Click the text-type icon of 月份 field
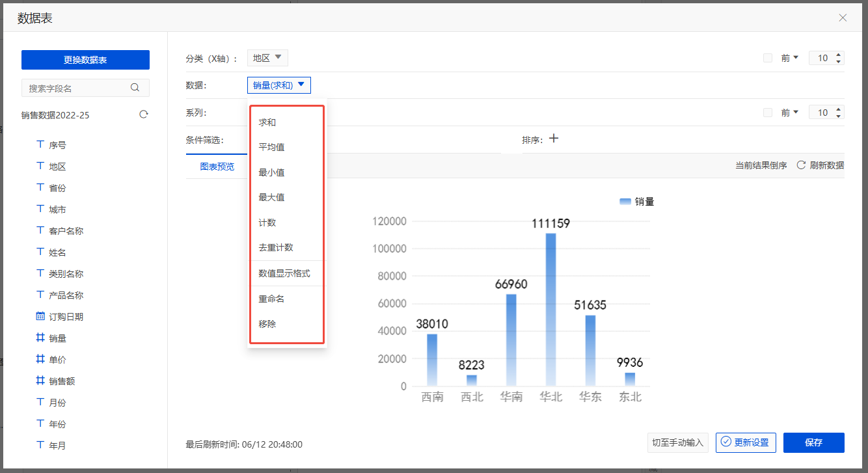This screenshot has width=868, height=473. (x=40, y=402)
